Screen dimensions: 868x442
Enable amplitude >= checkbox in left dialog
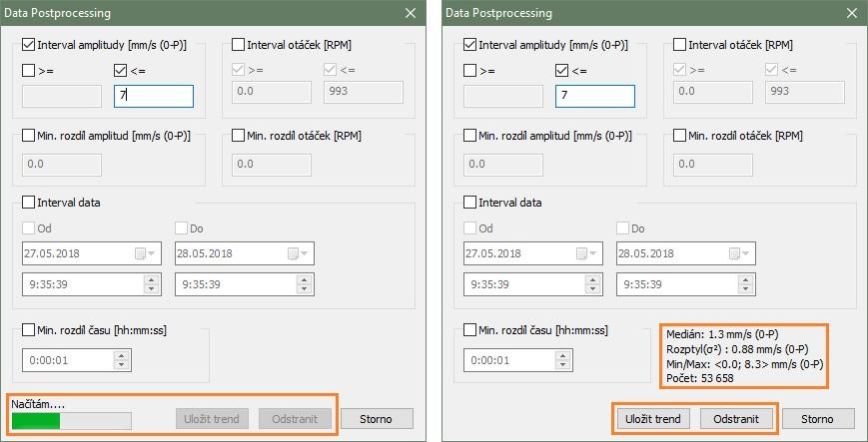click(29, 70)
